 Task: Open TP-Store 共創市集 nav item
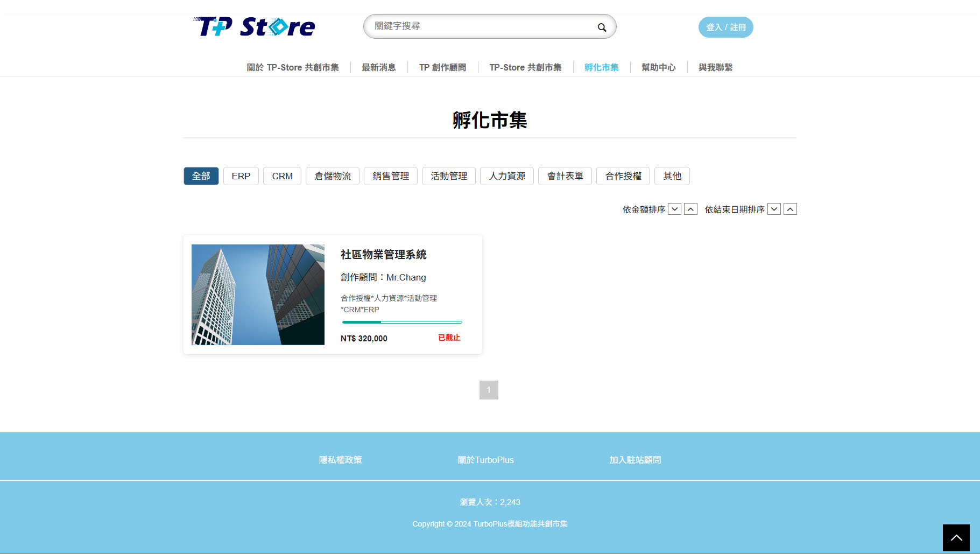[525, 67]
